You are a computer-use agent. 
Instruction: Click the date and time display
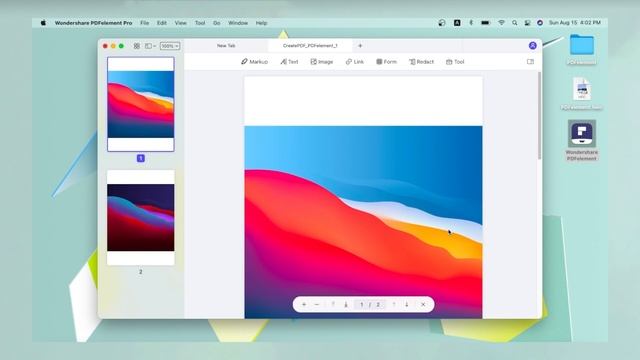[575, 23]
